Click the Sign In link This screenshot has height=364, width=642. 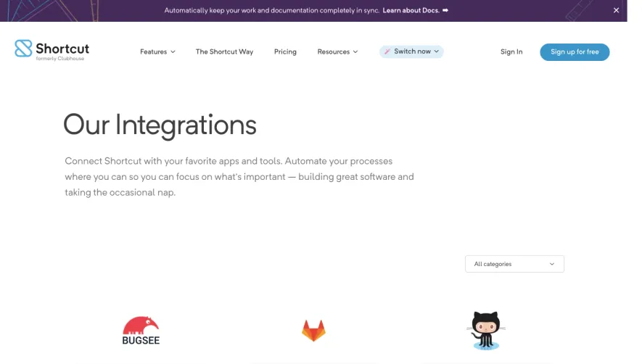point(511,51)
